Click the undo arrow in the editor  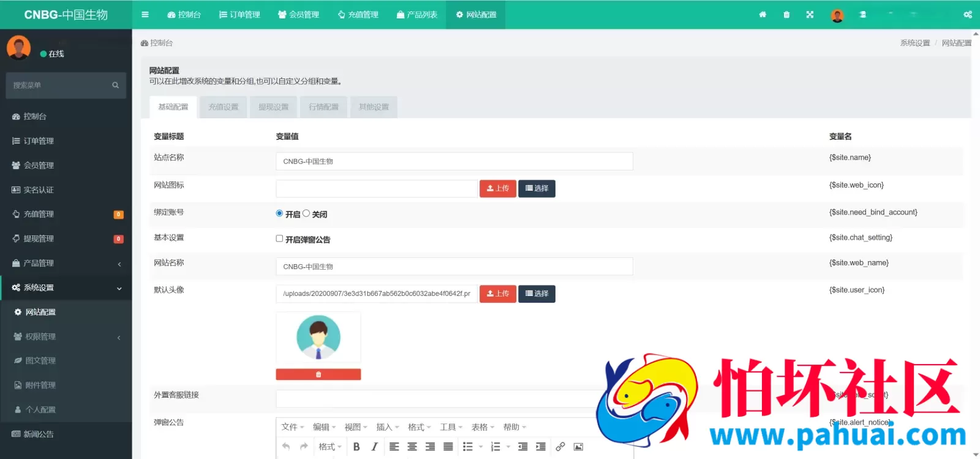[x=286, y=447]
